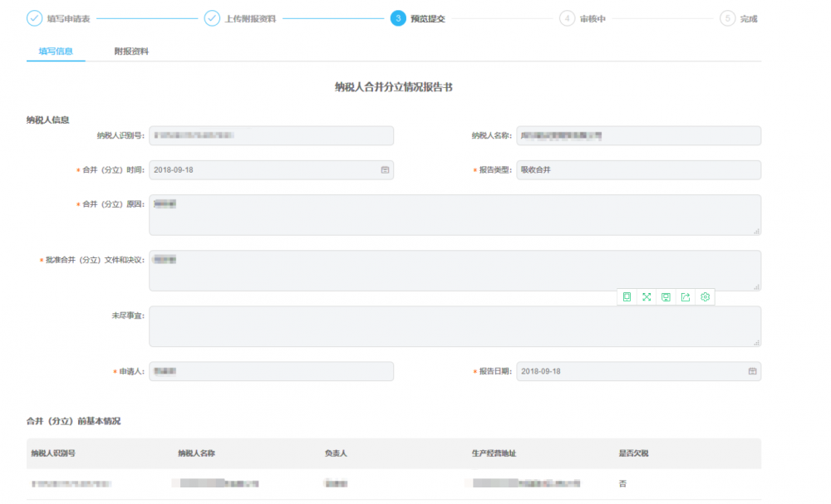Click the fullscreen expand arrows icon

(647, 297)
